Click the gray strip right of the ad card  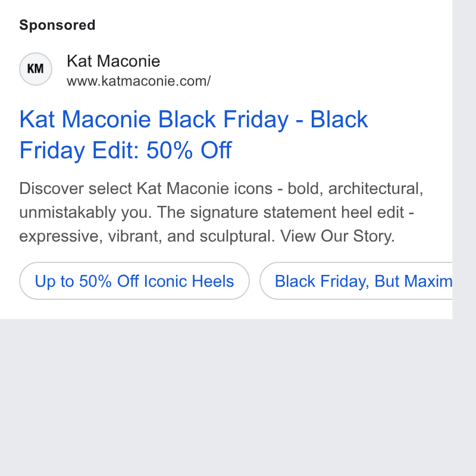click(464, 159)
